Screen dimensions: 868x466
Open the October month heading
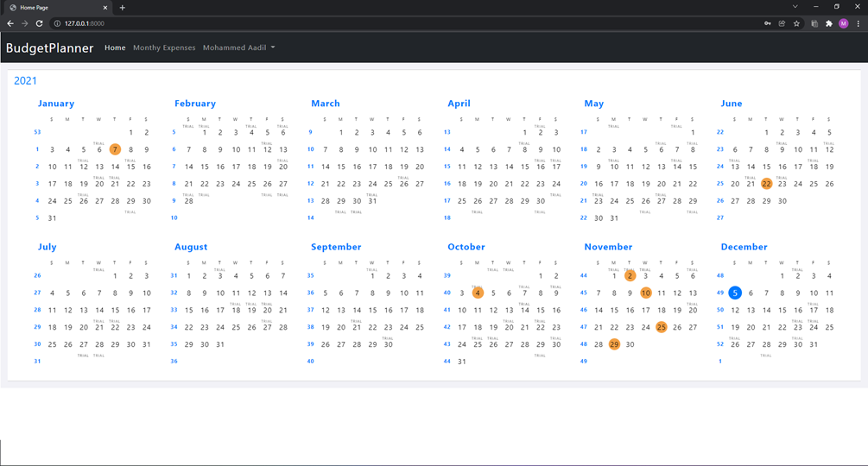466,247
